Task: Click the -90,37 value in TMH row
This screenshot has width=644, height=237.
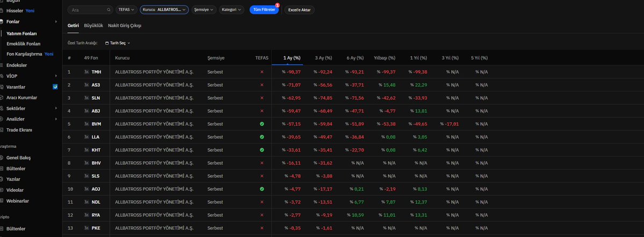Action: point(294,72)
